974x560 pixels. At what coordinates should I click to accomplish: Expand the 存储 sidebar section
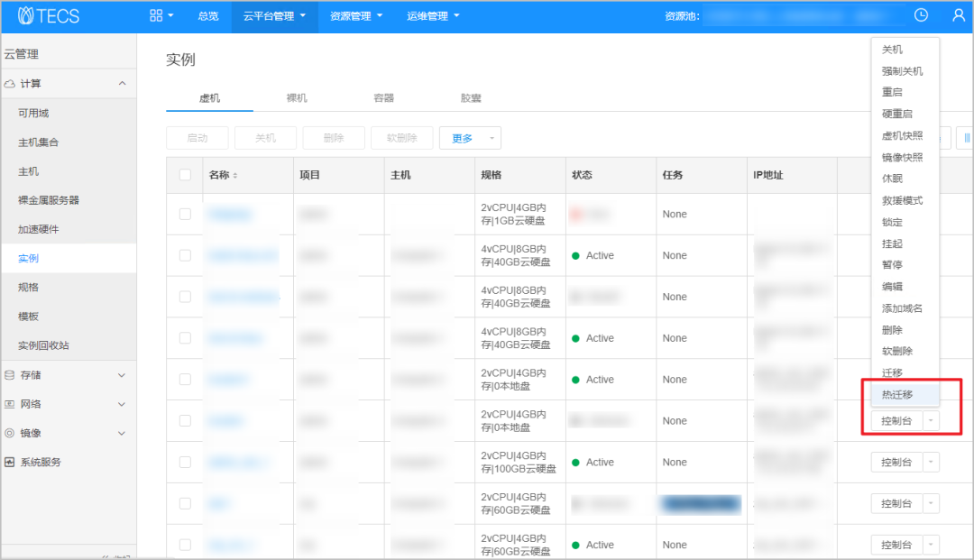coord(122,375)
